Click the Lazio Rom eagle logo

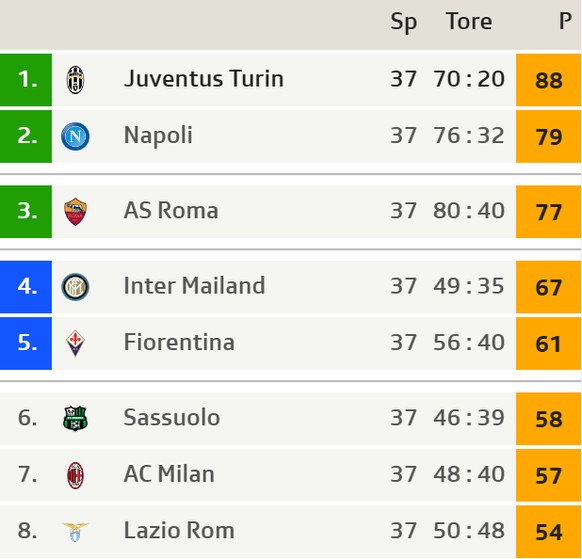pyautogui.click(x=75, y=532)
